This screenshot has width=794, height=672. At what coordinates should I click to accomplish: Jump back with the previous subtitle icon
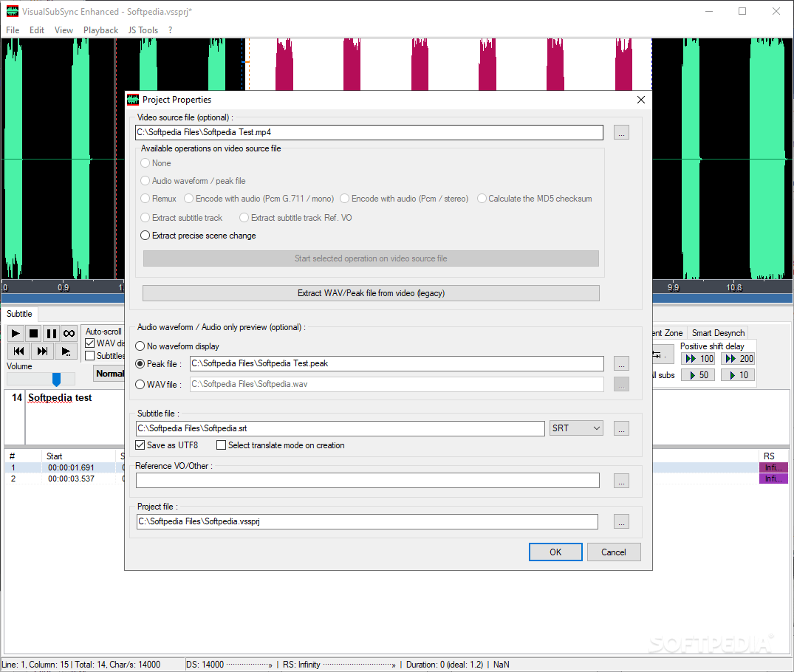18,351
